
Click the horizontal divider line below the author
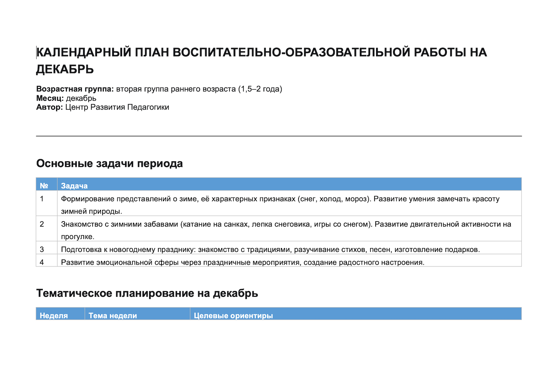[x=279, y=136]
